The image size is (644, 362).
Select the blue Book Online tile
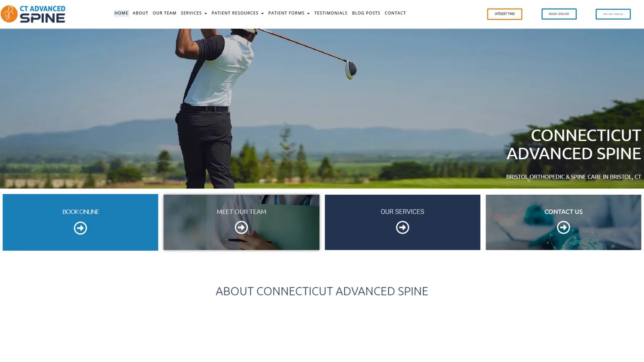[x=80, y=222]
